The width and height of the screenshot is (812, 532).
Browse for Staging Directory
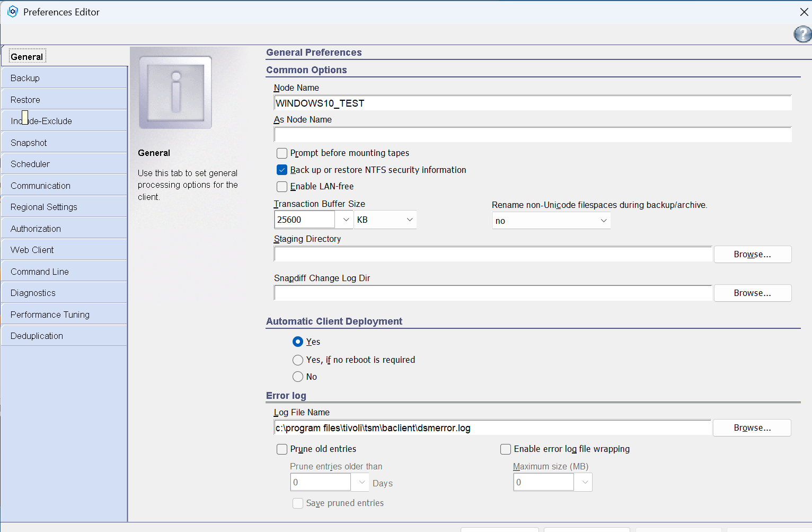[752, 255]
